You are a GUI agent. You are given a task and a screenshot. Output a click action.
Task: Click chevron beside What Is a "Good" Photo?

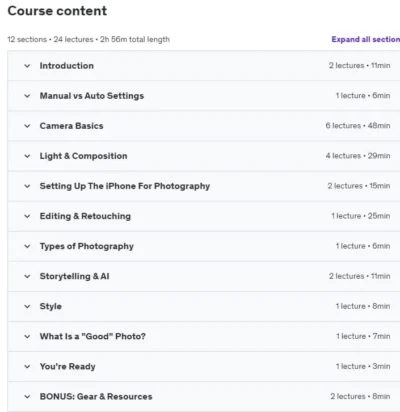[27, 337]
